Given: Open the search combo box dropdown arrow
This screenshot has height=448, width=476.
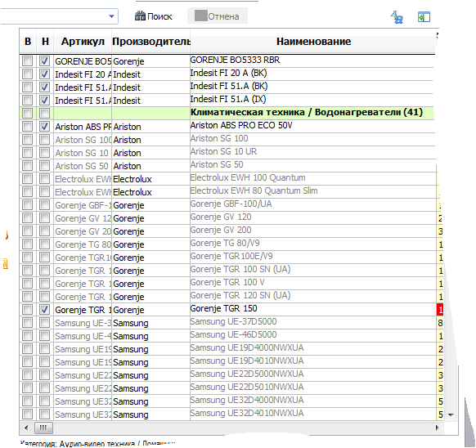Looking at the screenshot, I should click(x=111, y=16).
